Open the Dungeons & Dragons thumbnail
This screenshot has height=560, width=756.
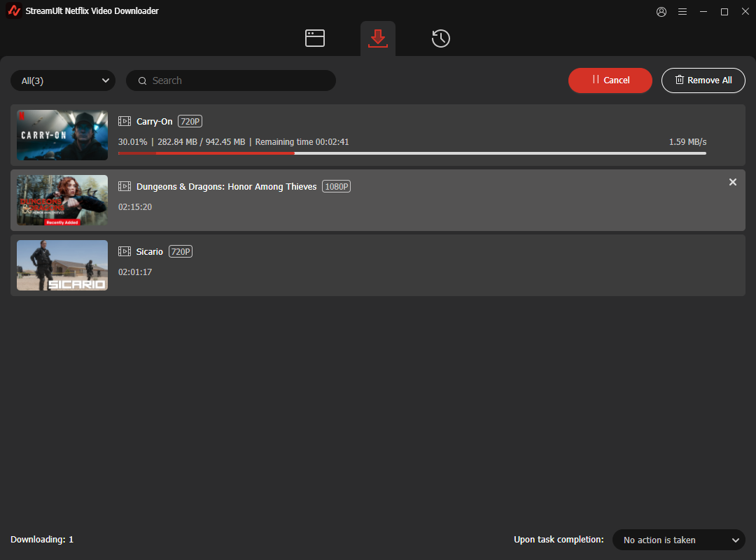point(62,200)
